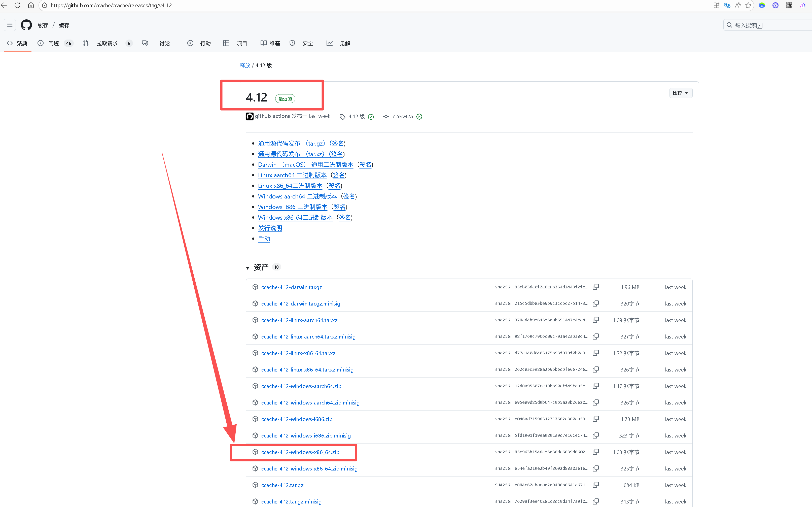Open the QR code extension icon
The image size is (812, 507).
(789, 5)
